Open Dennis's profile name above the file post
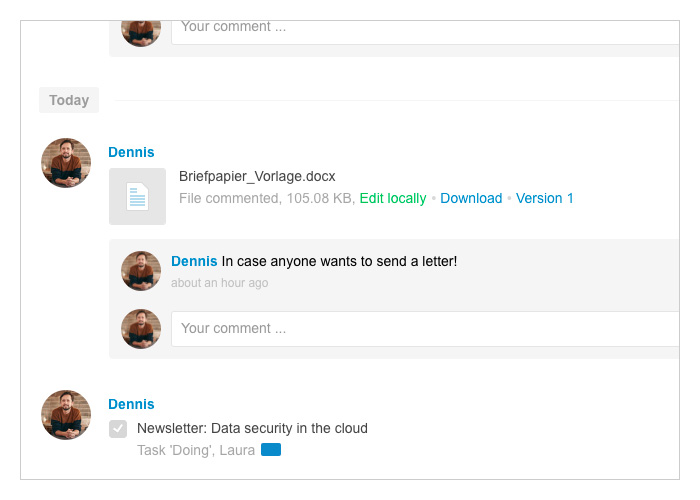700x500 pixels. [131, 152]
